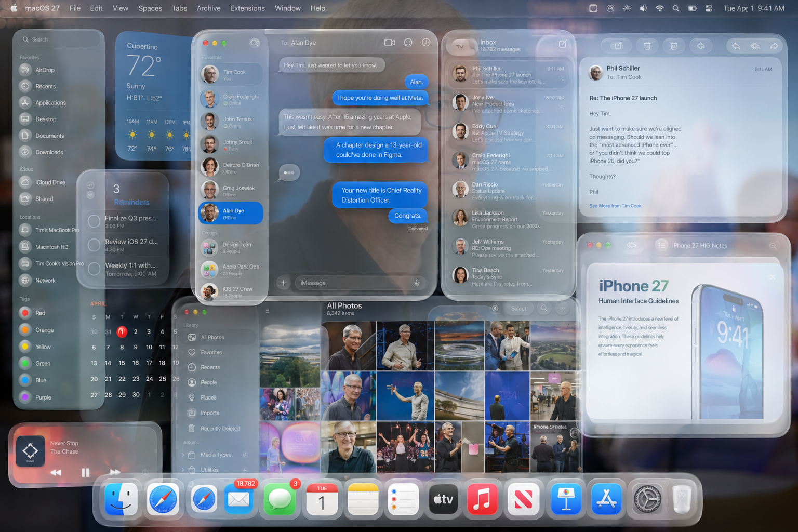Complete the Review iOS 27 reminder
This screenshot has height=532, width=798.
[94, 245]
